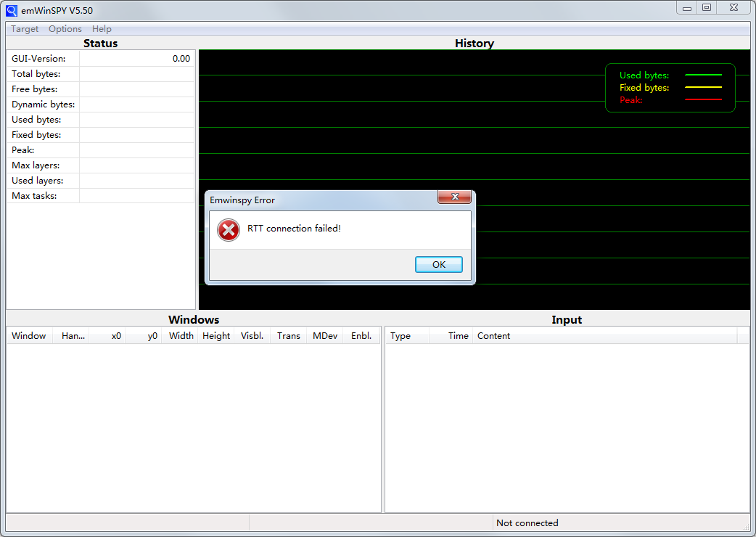Viewport: 756px width, 537px height.
Task: Click the Emwinspy Error dialog title
Action: pyautogui.click(x=242, y=200)
